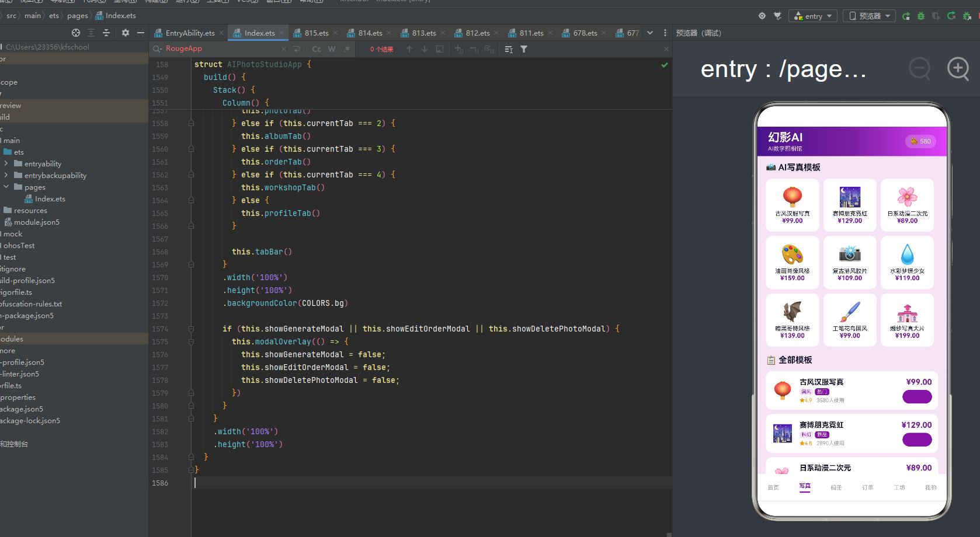Start debugging with the green bug icon
Image resolution: width=980 pixels, height=537 pixels.
click(921, 16)
